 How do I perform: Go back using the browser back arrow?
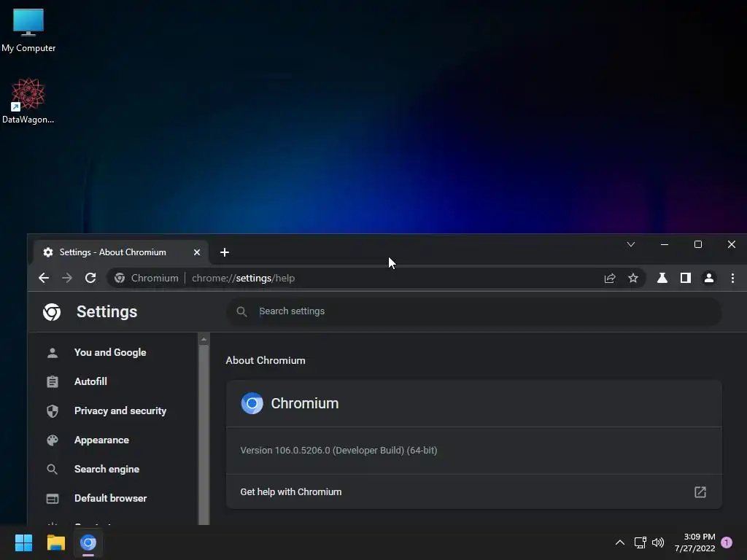[44, 278]
